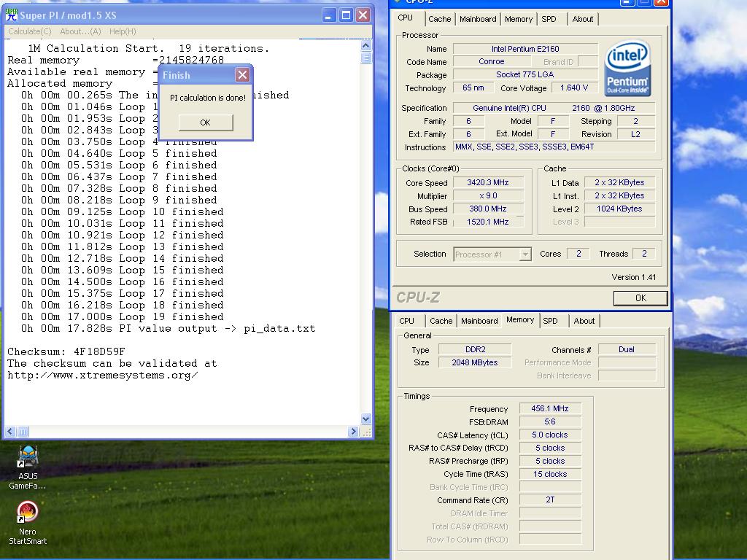Click the Dual channels value

(627, 349)
